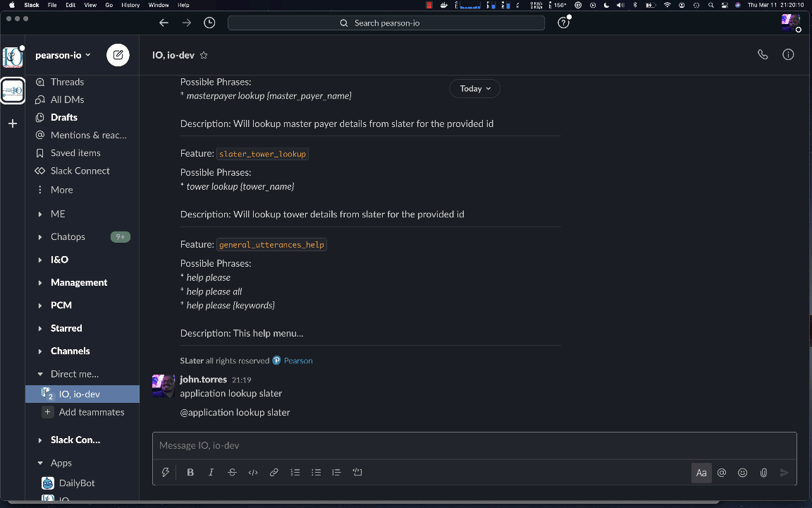Viewport: 812px width, 508px height.
Task: Click john.torres avatar thumbnail
Action: pos(163,386)
